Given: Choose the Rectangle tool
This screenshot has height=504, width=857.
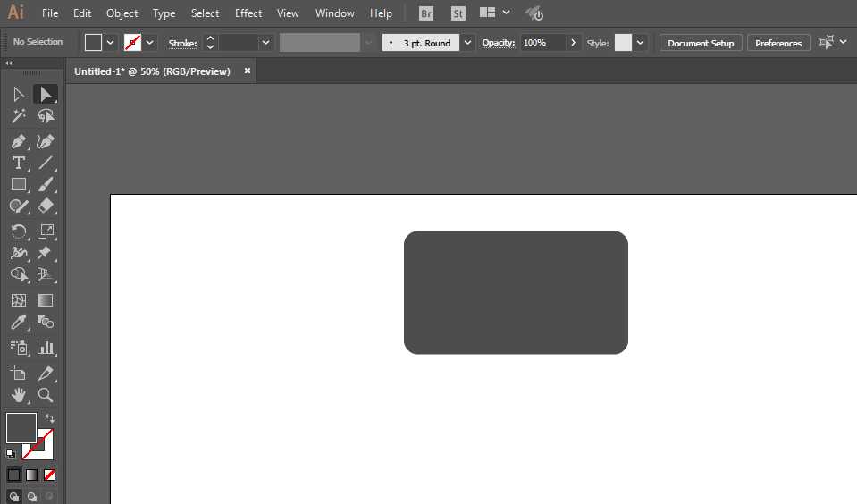Looking at the screenshot, I should coord(19,185).
